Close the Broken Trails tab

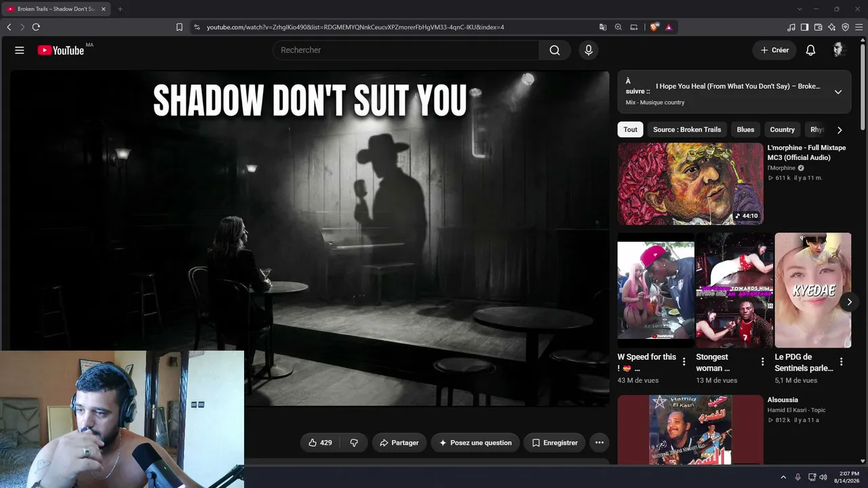point(104,9)
